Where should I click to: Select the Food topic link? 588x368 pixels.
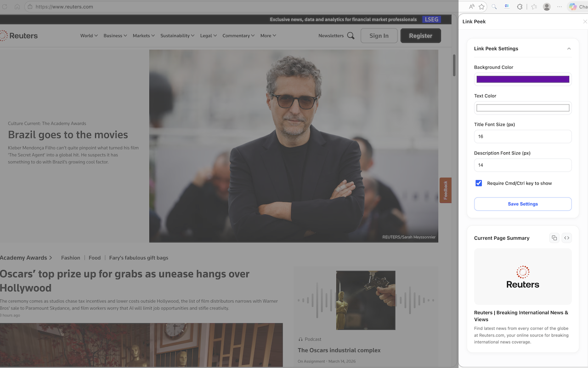(95, 258)
